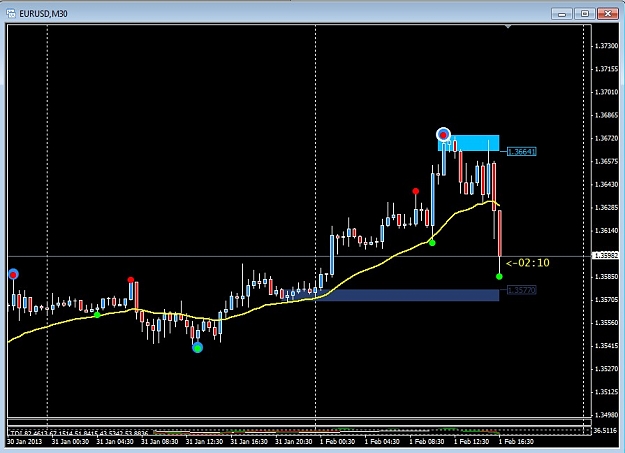Close the EURUSD,M30 chart window
Screen dimensions: 625x453
tap(607, 14)
